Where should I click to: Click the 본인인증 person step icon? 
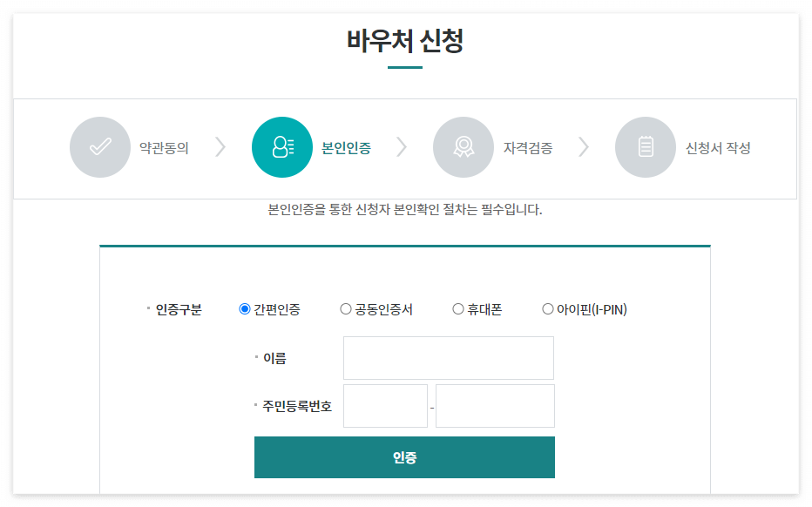point(282,147)
